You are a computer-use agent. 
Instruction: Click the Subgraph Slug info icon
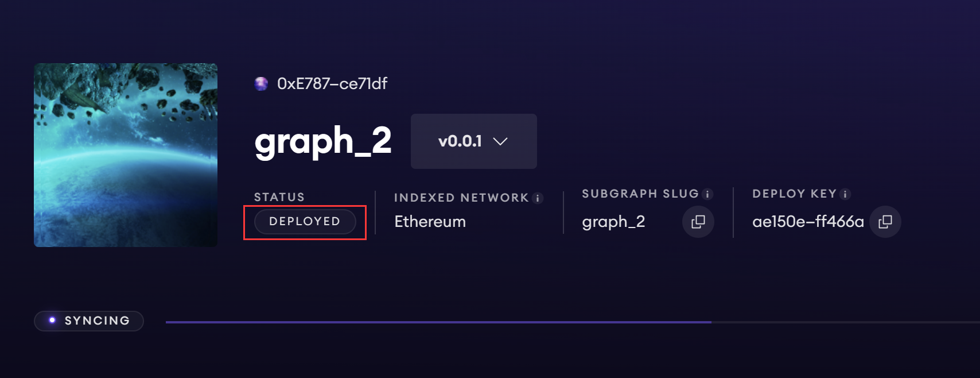707,194
